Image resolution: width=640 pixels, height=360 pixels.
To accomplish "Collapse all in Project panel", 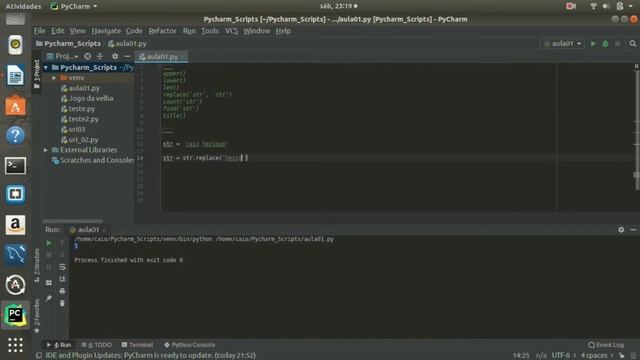I will [100, 56].
